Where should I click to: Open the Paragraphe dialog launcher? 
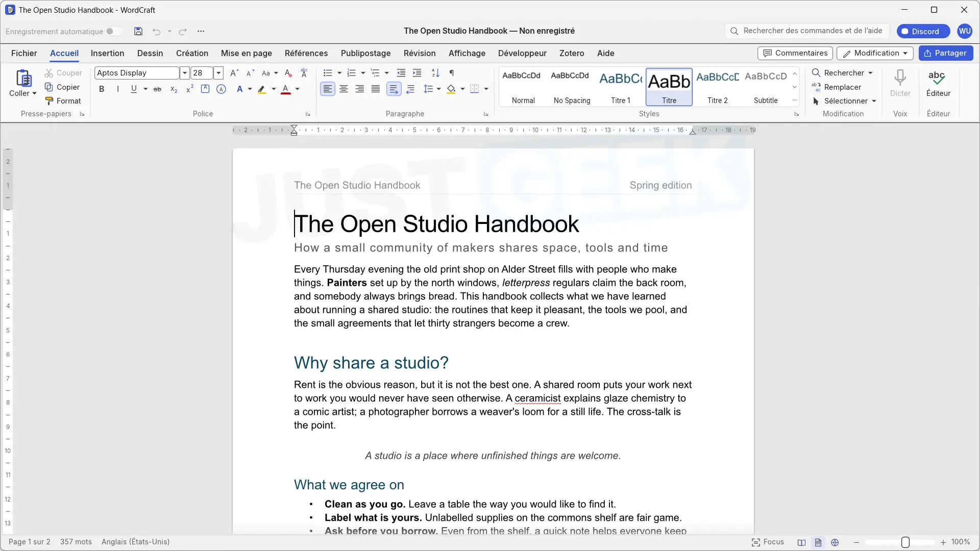coord(486,114)
